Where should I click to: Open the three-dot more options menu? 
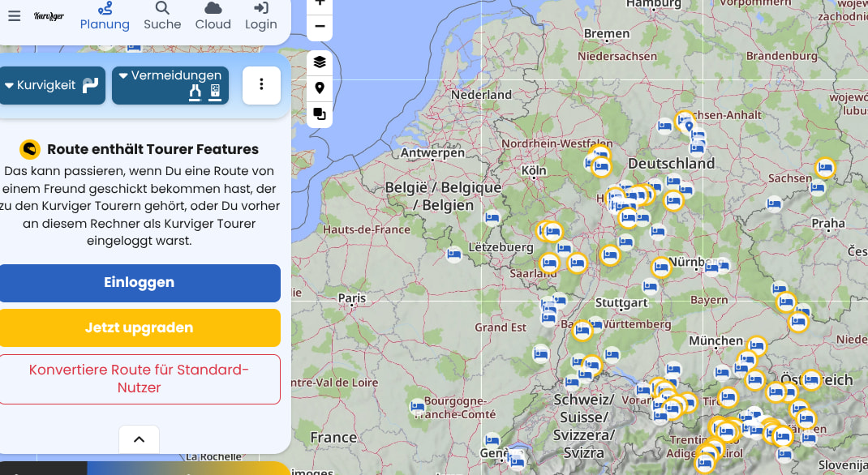261,85
